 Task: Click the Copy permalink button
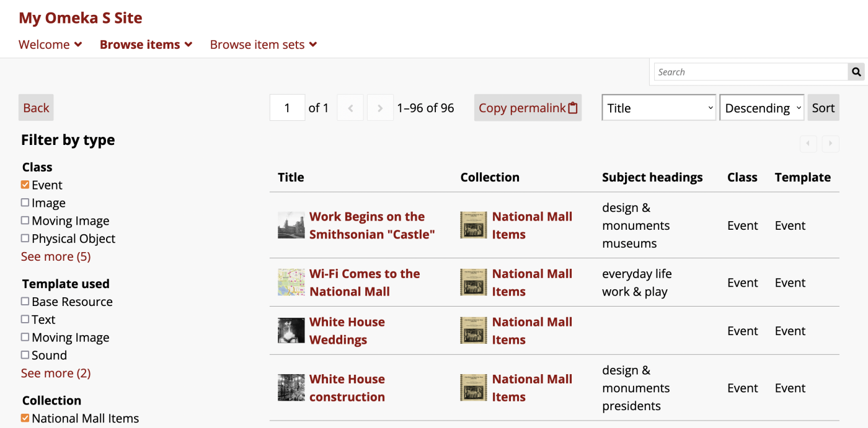tap(528, 108)
